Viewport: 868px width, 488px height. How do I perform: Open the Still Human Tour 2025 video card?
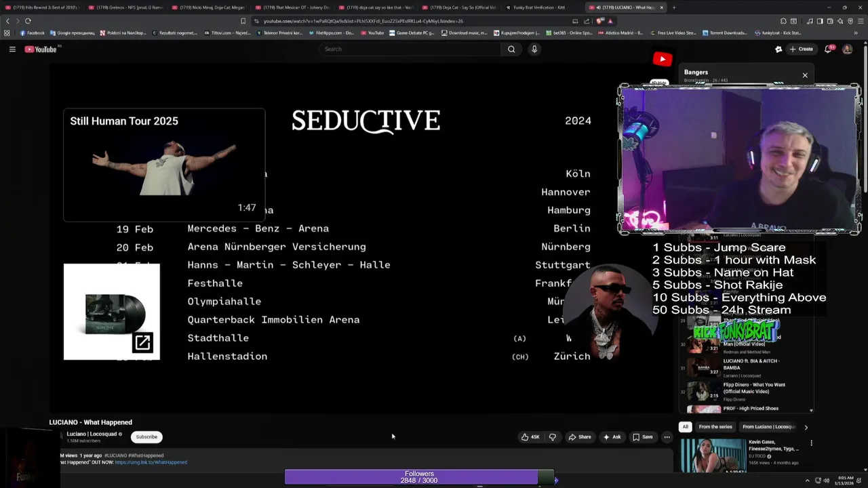[x=164, y=165]
